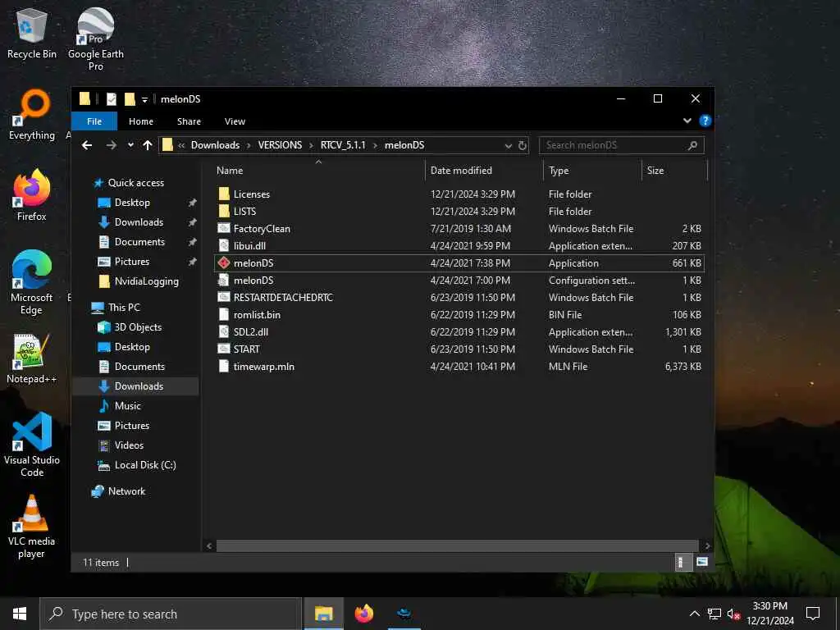The height and width of the screenshot is (630, 840).
Task: Open Recycle Bin on desktop
Action: 32,34
